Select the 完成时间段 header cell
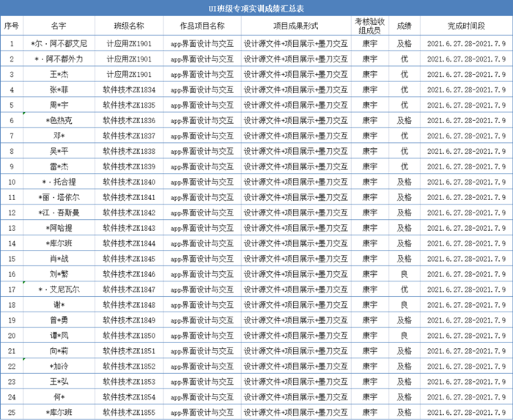Viewport: 513px width, 420px height. click(466, 26)
